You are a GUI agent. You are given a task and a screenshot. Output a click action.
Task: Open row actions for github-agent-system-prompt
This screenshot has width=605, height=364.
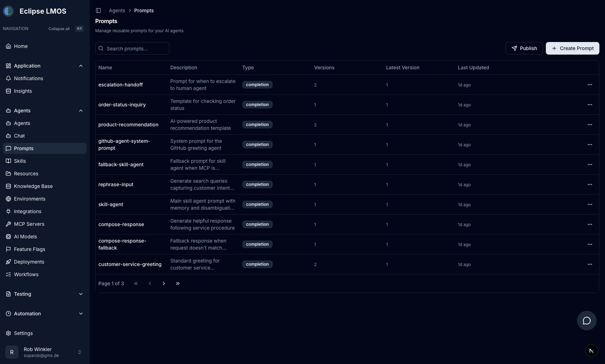tap(590, 145)
